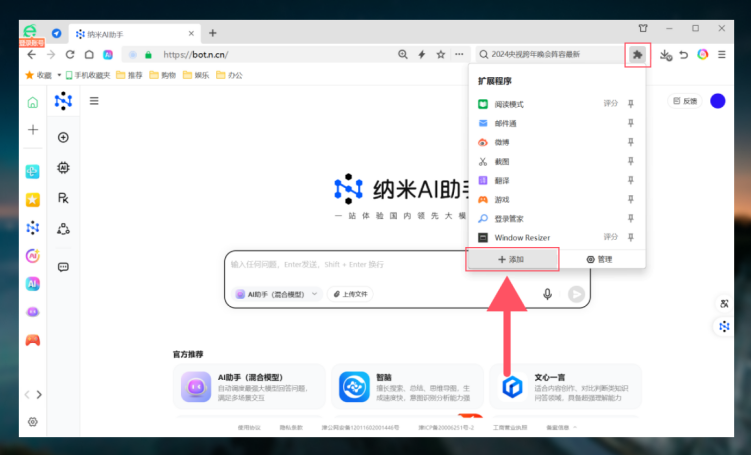
Task: Open the hamburger menu beside the logo
Action: click(94, 101)
